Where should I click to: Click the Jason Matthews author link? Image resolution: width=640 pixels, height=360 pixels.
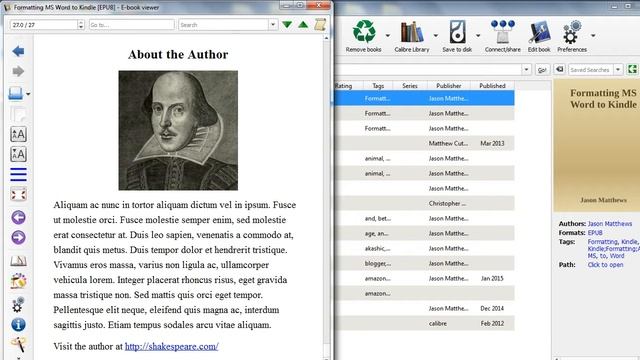coord(610,224)
